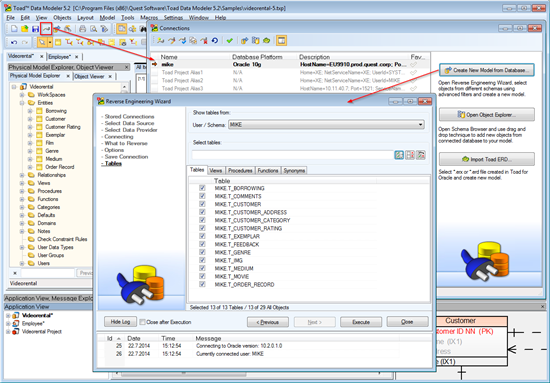Uncheck the MIKE.T_GENRE checkbox
This screenshot has width=550, height=383.
[x=202, y=252]
